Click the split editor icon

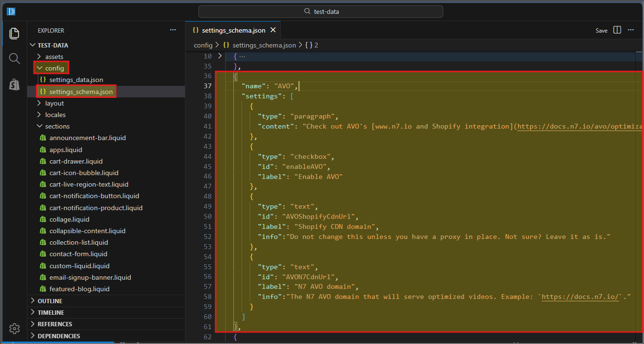tap(617, 30)
